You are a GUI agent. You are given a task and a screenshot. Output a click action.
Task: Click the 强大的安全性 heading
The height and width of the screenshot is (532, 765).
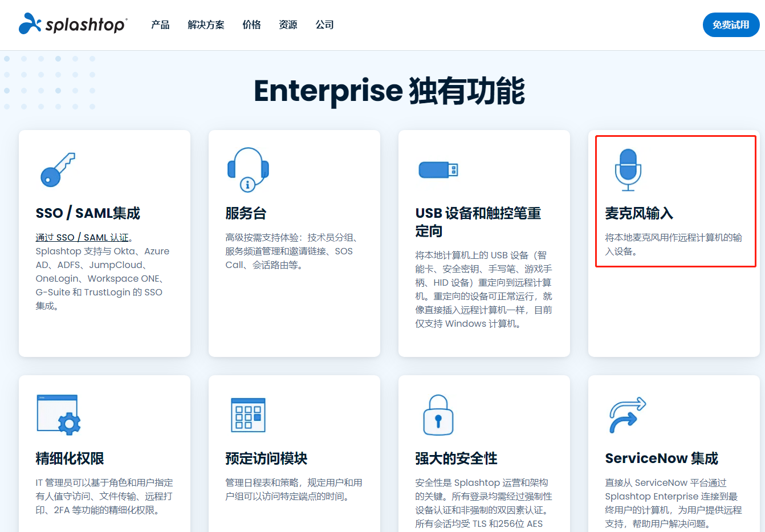tap(456, 458)
